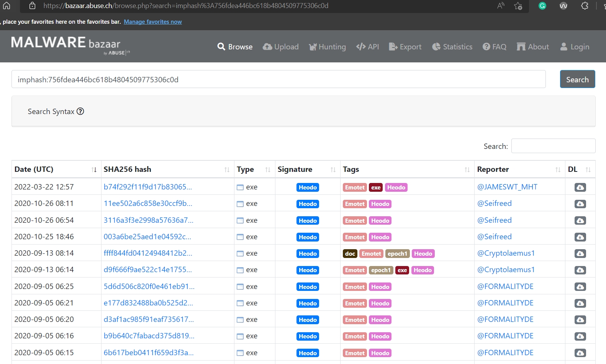Focus the table filter Search field

[553, 146]
